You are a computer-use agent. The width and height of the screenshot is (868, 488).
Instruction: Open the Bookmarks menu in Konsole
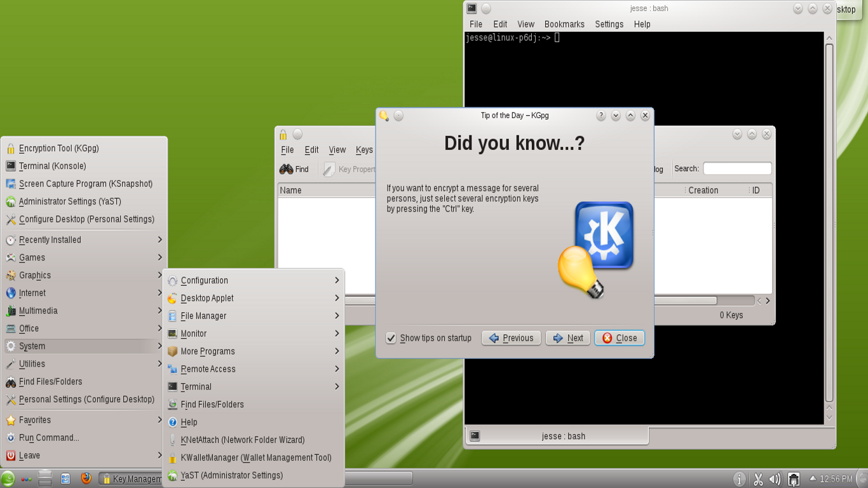pos(564,24)
